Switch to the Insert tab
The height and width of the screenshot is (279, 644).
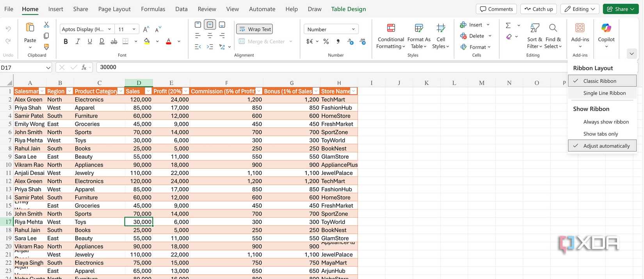[56, 9]
